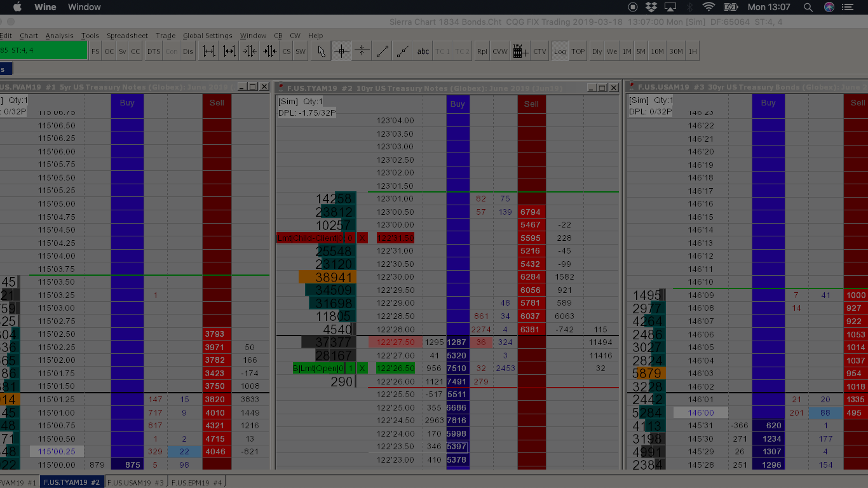Open the Analysis menu

[x=59, y=36]
